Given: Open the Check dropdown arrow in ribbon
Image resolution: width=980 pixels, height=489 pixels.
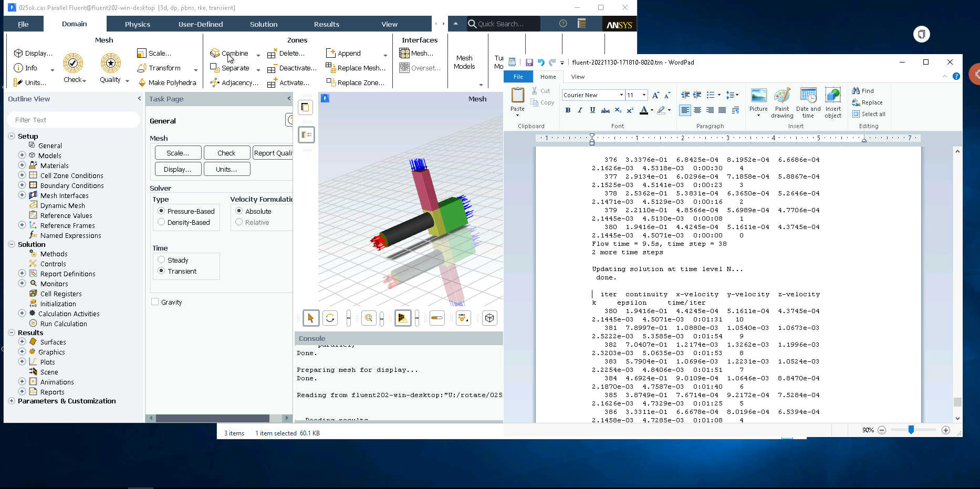Looking at the screenshot, I should [85, 81].
